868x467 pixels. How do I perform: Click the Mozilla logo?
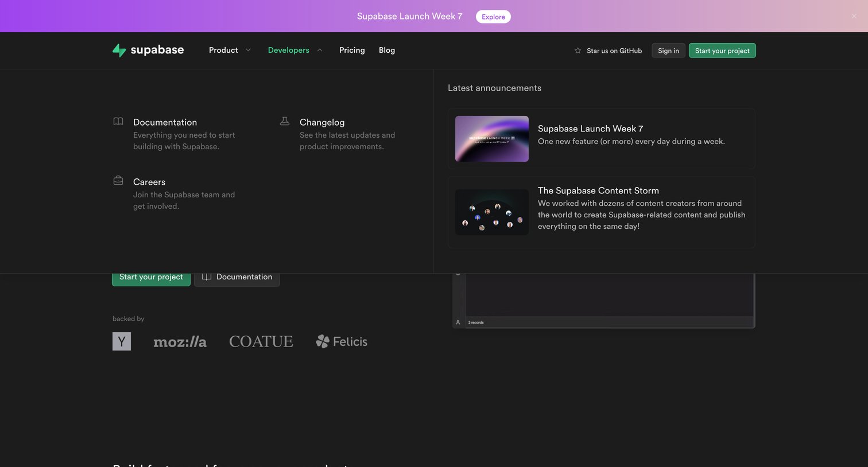180,342
